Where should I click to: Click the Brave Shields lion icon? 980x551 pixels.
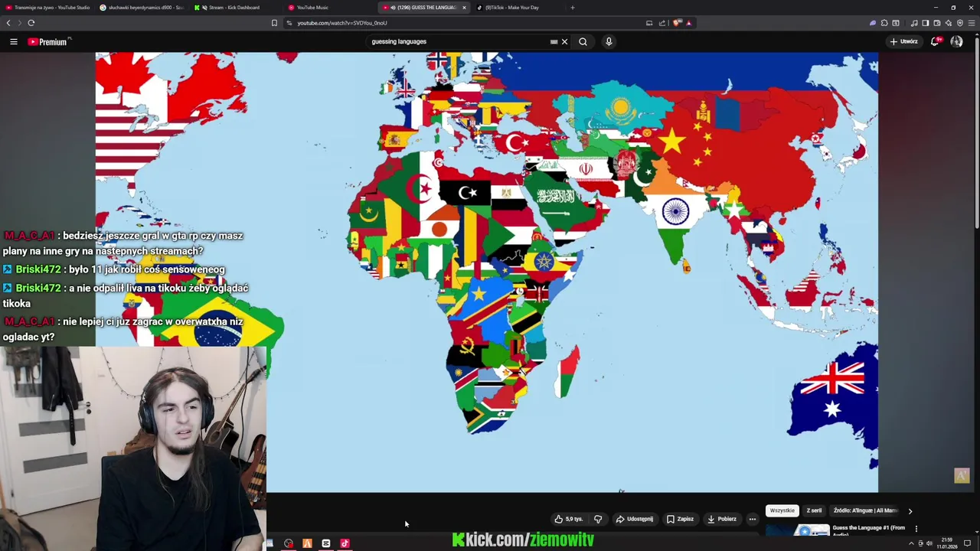pyautogui.click(x=677, y=23)
